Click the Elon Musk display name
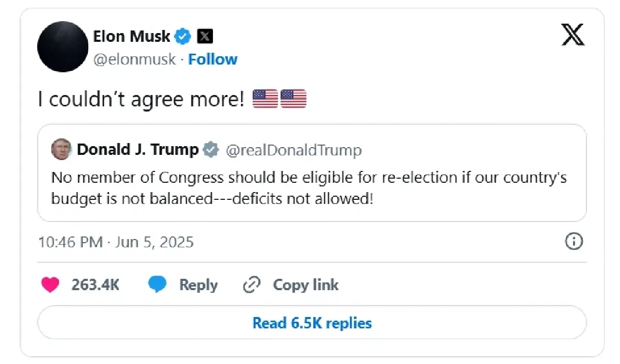 point(132,37)
